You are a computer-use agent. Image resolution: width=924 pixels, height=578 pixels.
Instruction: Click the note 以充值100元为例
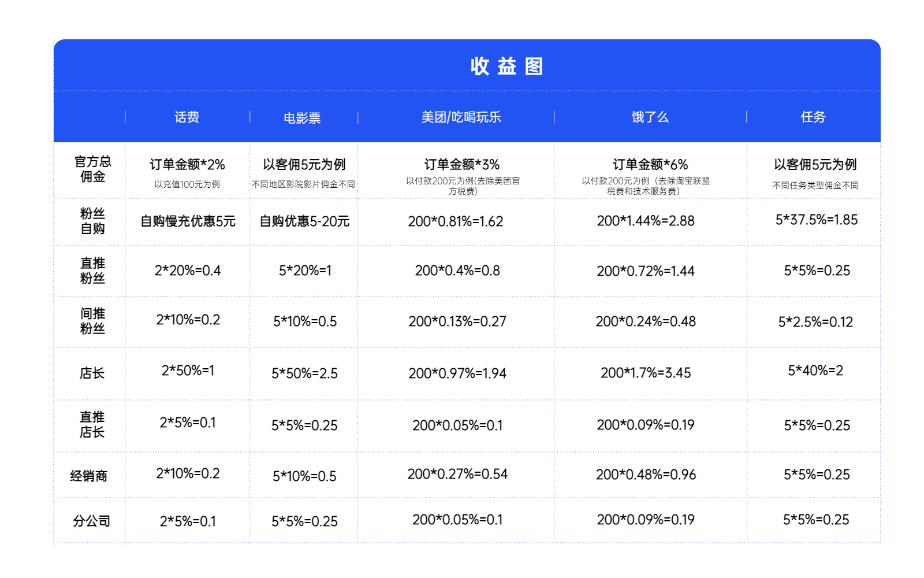(x=187, y=184)
